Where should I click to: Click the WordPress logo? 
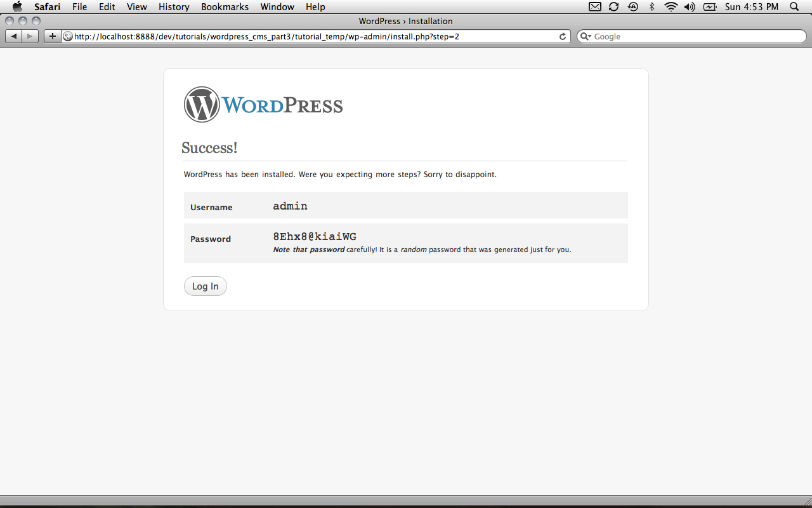coord(263,104)
